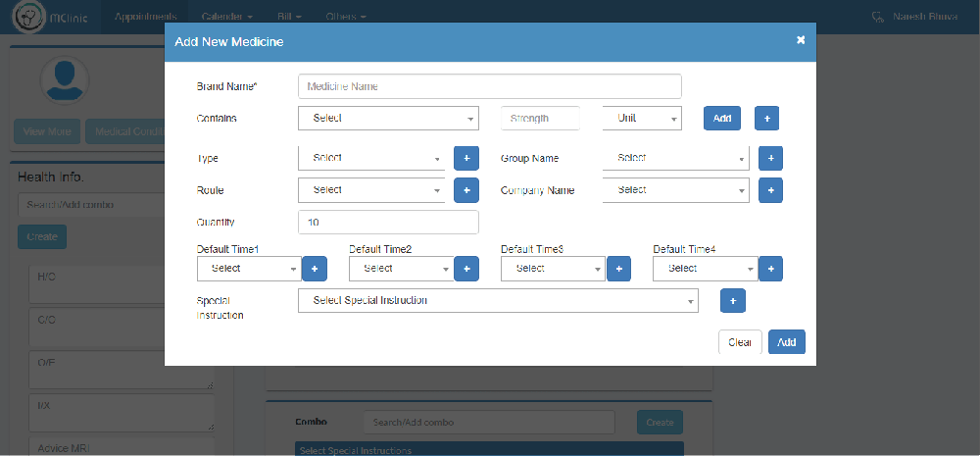Screen dimensions: 980x456
Task: Click the Strength input field
Action: [x=541, y=119]
